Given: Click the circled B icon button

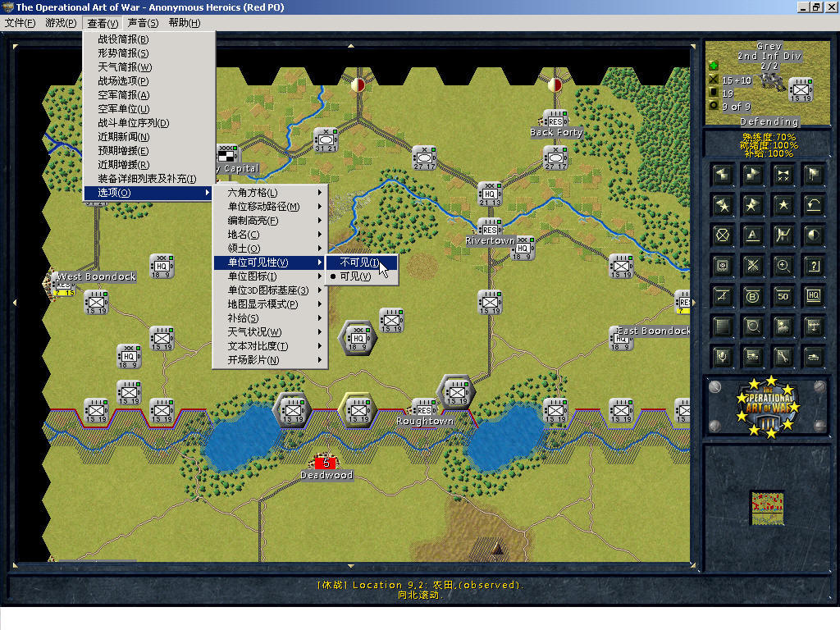Looking at the screenshot, I should pyautogui.click(x=753, y=295).
